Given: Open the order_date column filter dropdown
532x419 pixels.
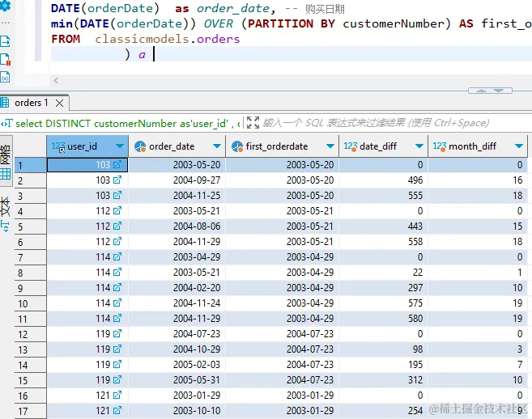Looking at the screenshot, I should [x=217, y=146].
